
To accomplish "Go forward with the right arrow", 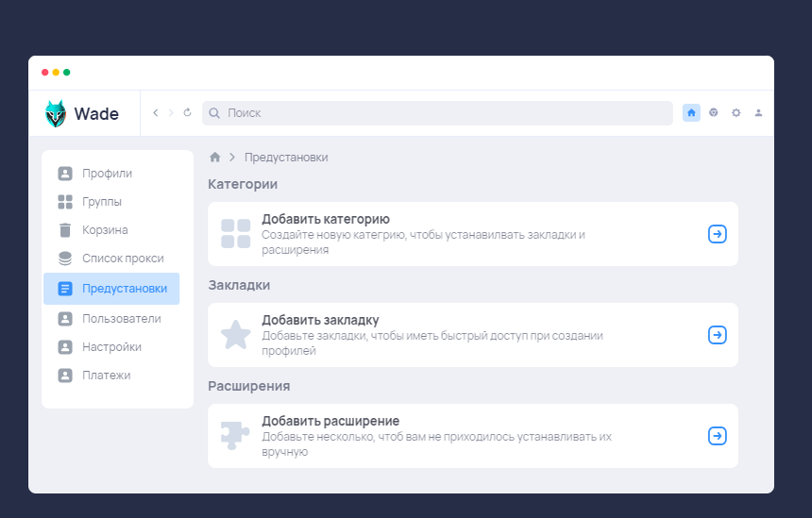I will tap(170, 113).
